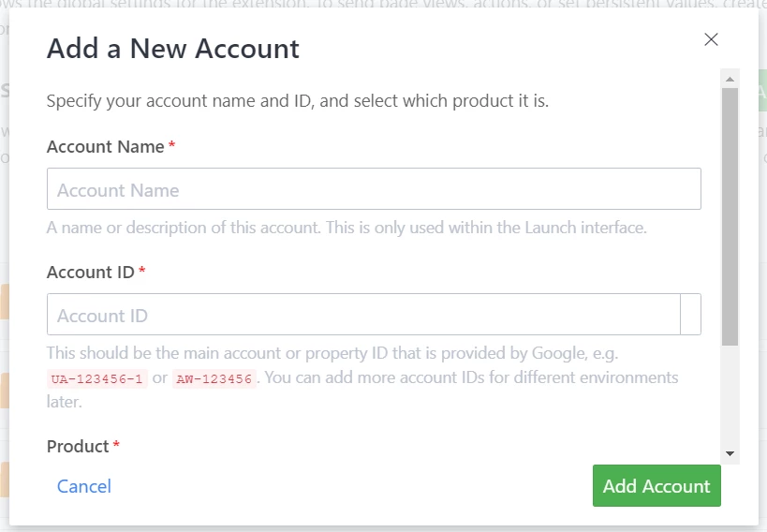Click the Account ID field label
The height and width of the screenshot is (532, 767).
pyautogui.click(x=91, y=273)
